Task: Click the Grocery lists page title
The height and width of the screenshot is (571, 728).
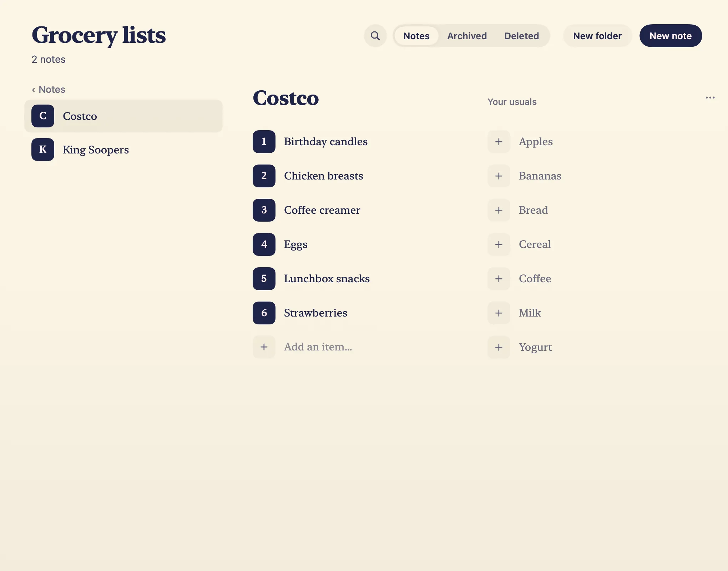Action: tap(98, 35)
